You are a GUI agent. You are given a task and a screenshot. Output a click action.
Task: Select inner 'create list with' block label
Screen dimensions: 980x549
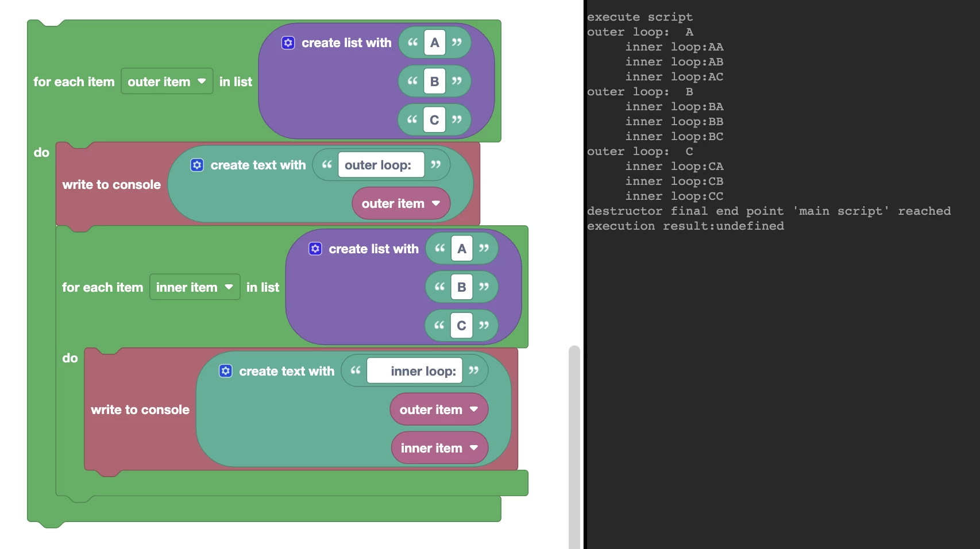click(373, 249)
